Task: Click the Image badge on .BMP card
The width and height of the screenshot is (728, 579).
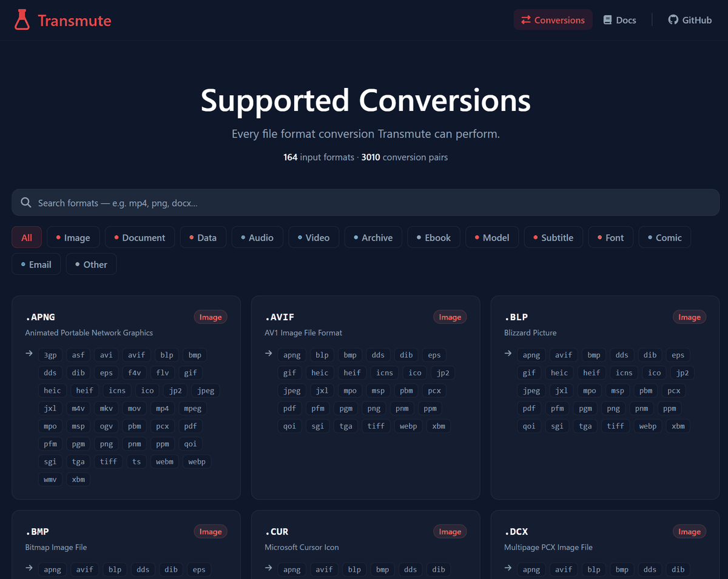Action: (x=211, y=532)
